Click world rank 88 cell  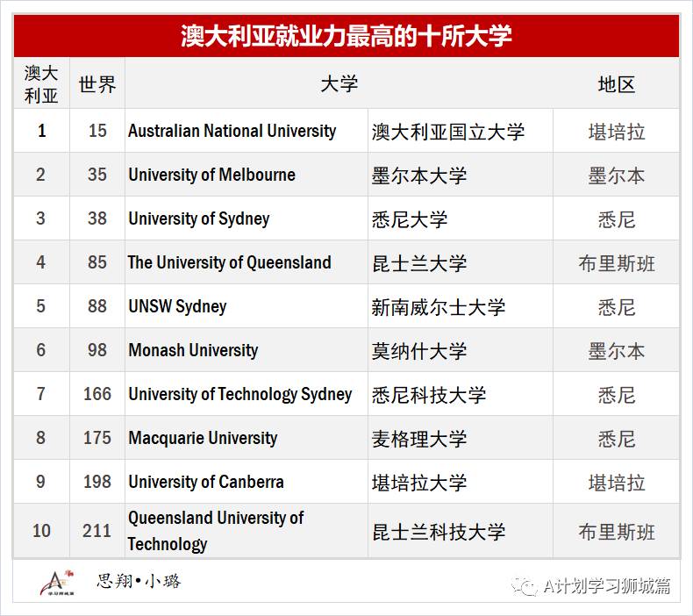tap(97, 306)
